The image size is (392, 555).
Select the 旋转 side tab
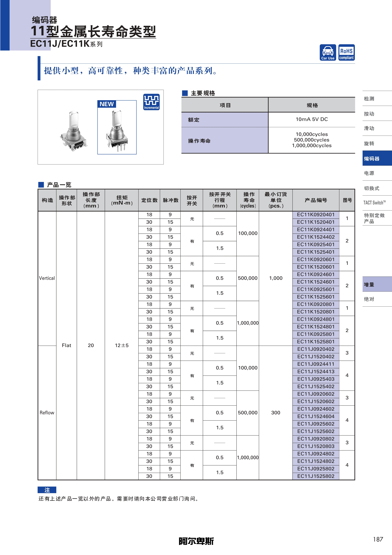pos(369,144)
